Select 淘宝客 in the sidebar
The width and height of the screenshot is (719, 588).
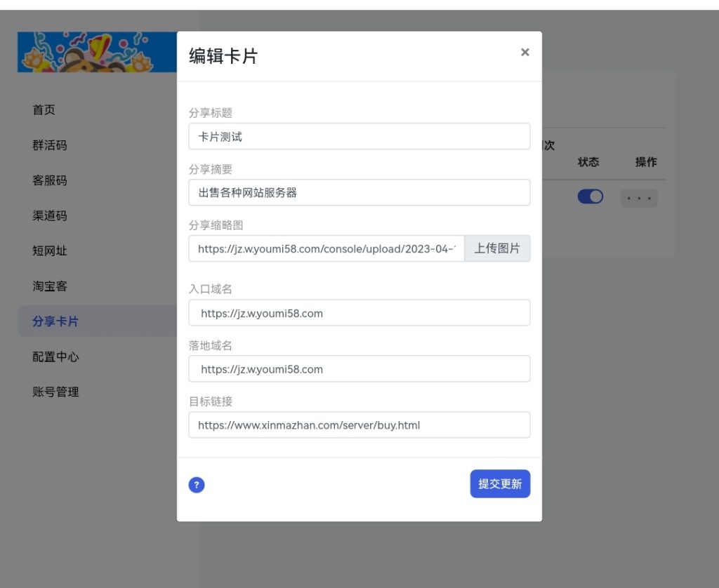pyautogui.click(x=50, y=286)
